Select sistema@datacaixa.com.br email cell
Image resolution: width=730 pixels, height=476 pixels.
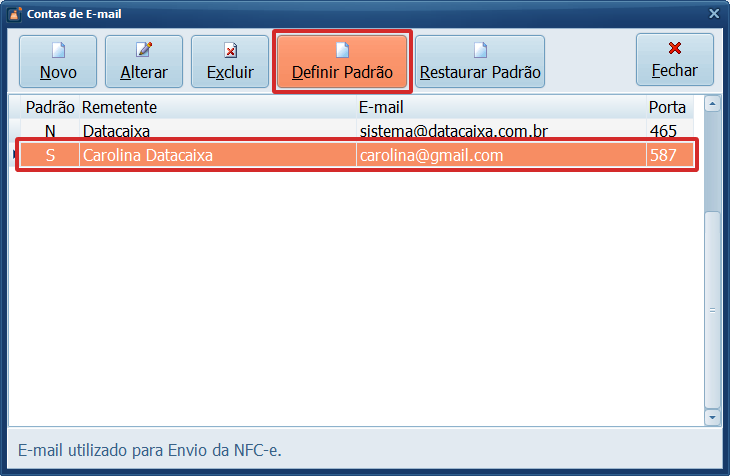click(501, 130)
